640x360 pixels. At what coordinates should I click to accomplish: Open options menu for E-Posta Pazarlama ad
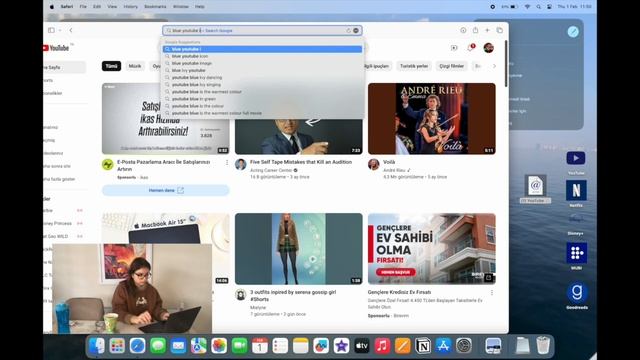(227, 162)
